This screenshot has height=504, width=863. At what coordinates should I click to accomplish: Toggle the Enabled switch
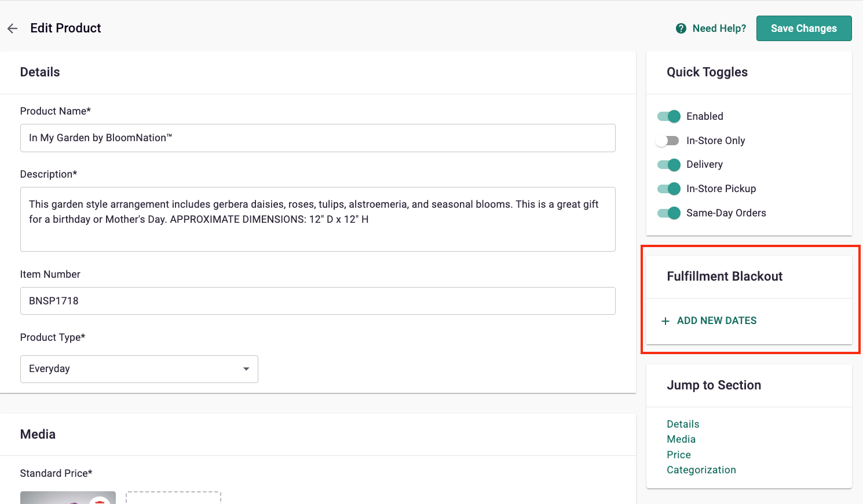pyautogui.click(x=668, y=116)
